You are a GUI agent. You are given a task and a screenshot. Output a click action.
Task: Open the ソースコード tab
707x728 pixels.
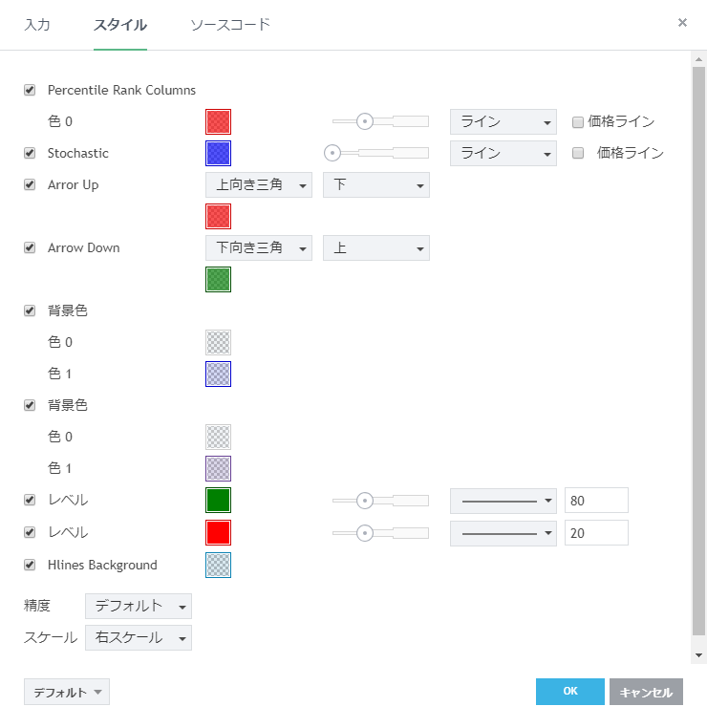point(230,24)
